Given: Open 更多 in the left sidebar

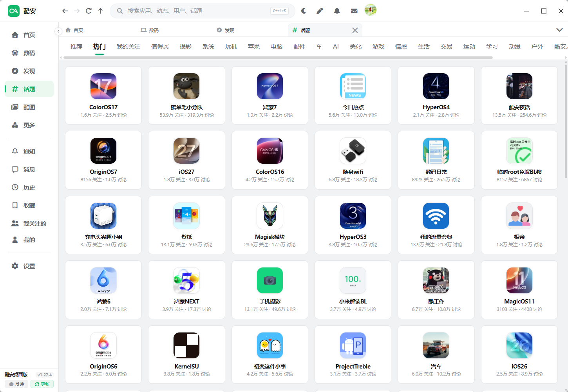Looking at the screenshot, I should coord(29,125).
